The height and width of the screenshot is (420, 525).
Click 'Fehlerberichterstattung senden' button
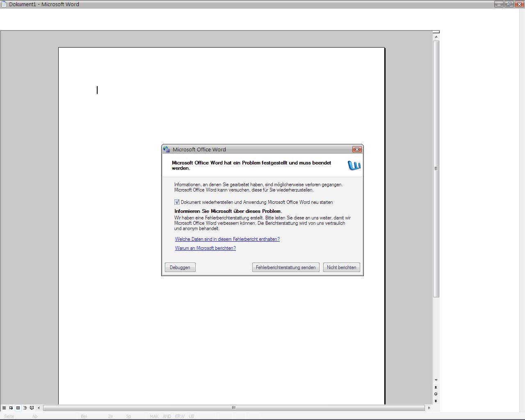pyautogui.click(x=286, y=267)
